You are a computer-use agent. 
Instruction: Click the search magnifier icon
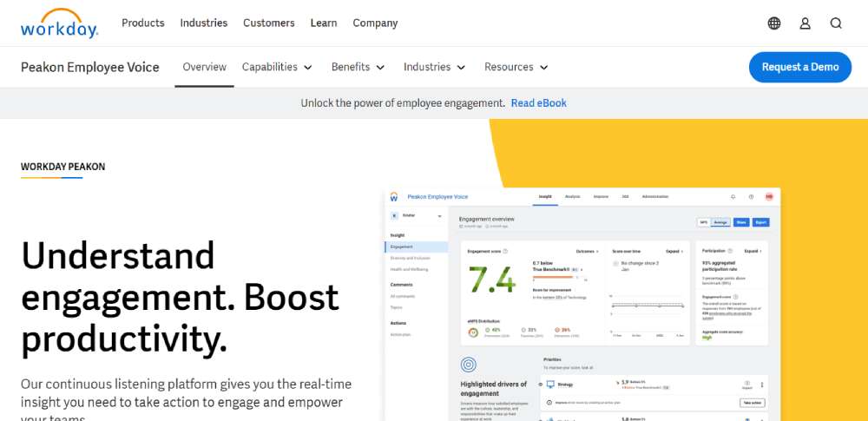coord(836,23)
